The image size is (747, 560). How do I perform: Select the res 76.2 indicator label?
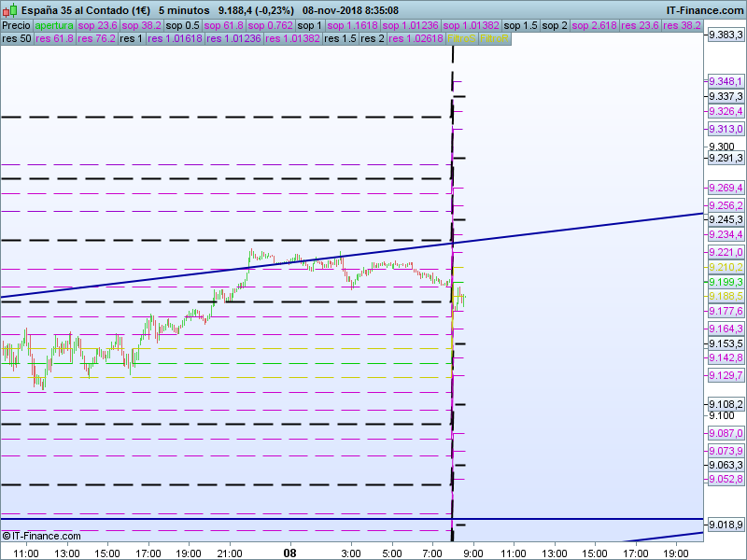click(x=97, y=39)
